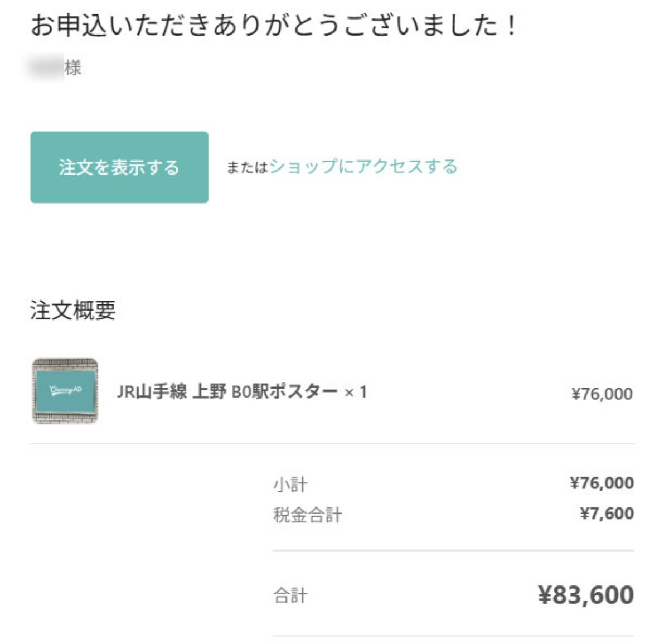Screen dimensions: 669x644
Task: Click the divider line below the product row
Action: (332, 444)
